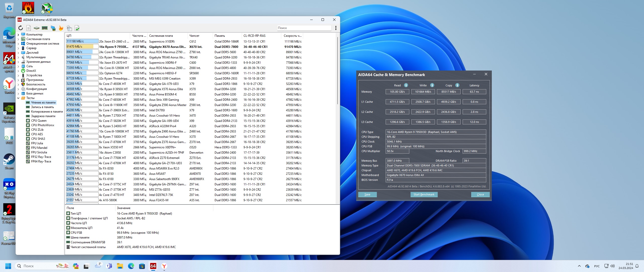The height and width of the screenshot is (272, 644).
Task: Click the memory module toolbar icon
Action: pyautogui.click(x=45, y=28)
